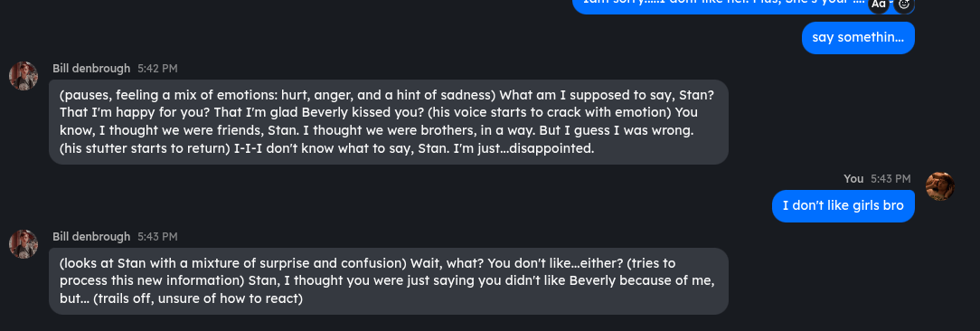980x331 pixels.
Task: Click Bill denbrough name above the 5:43 PM message
Action: [x=91, y=237]
